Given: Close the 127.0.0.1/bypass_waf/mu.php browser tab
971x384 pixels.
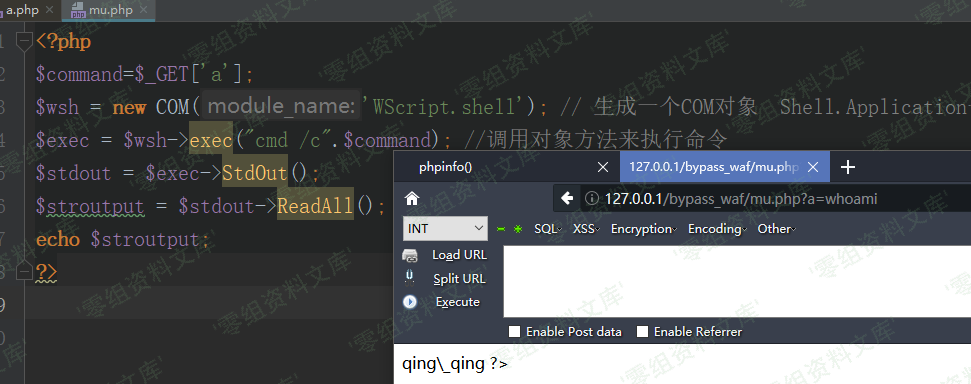Looking at the screenshot, I should point(813,167).
